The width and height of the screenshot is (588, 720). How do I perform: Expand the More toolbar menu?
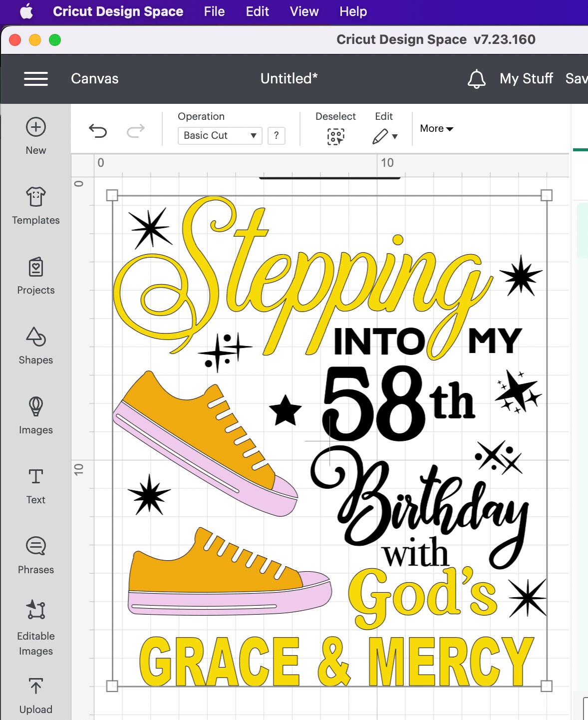tap(437, 129)
